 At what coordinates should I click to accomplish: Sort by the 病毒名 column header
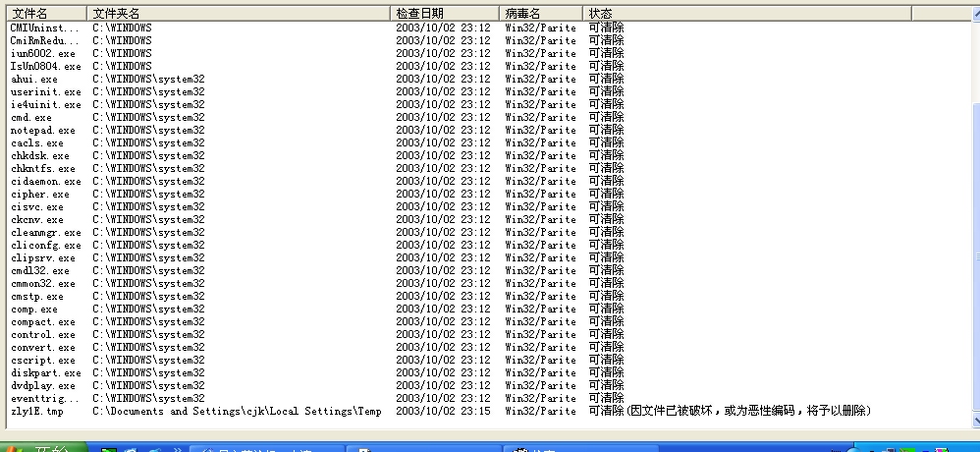click(x=541, y=13)
